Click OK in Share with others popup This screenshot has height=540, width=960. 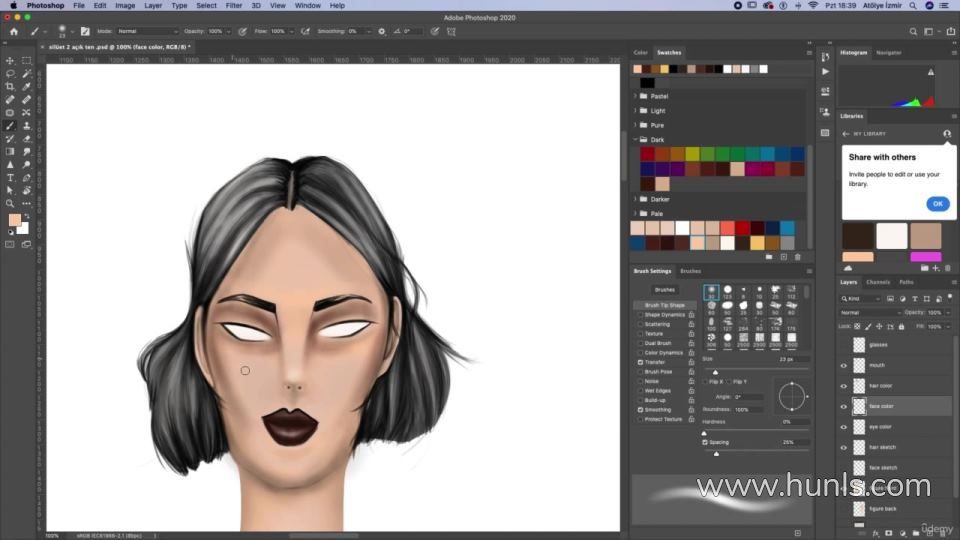pos(937,203)
